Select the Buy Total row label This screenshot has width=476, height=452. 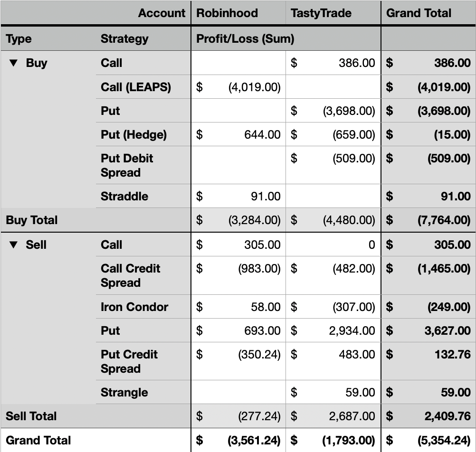(x=31, y=220)
